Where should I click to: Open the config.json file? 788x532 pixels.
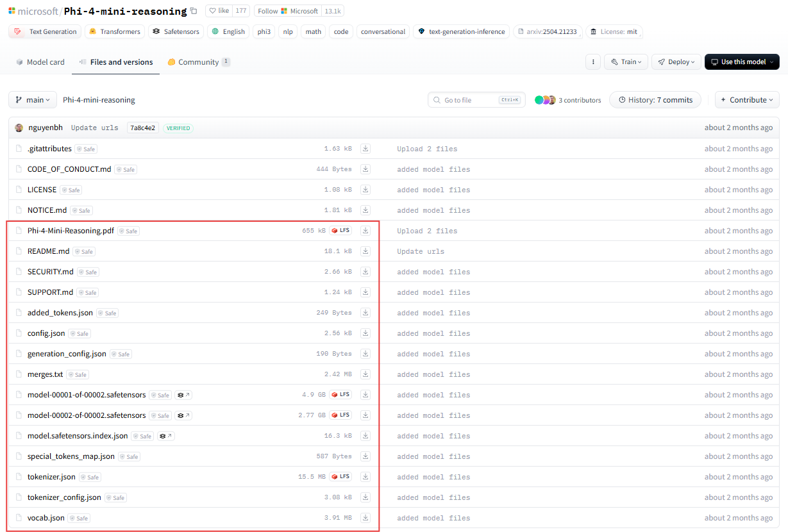pyautogui.click(x=46, y=333)
